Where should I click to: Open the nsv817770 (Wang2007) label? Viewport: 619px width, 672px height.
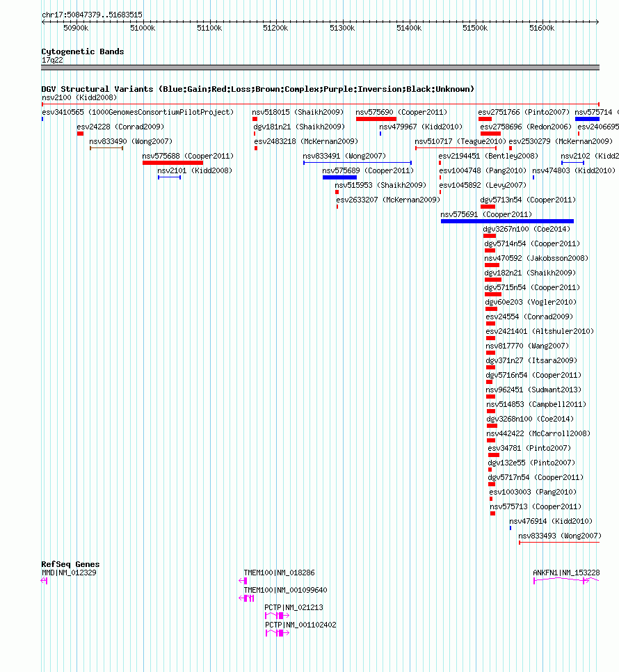(x=527, y=346)
